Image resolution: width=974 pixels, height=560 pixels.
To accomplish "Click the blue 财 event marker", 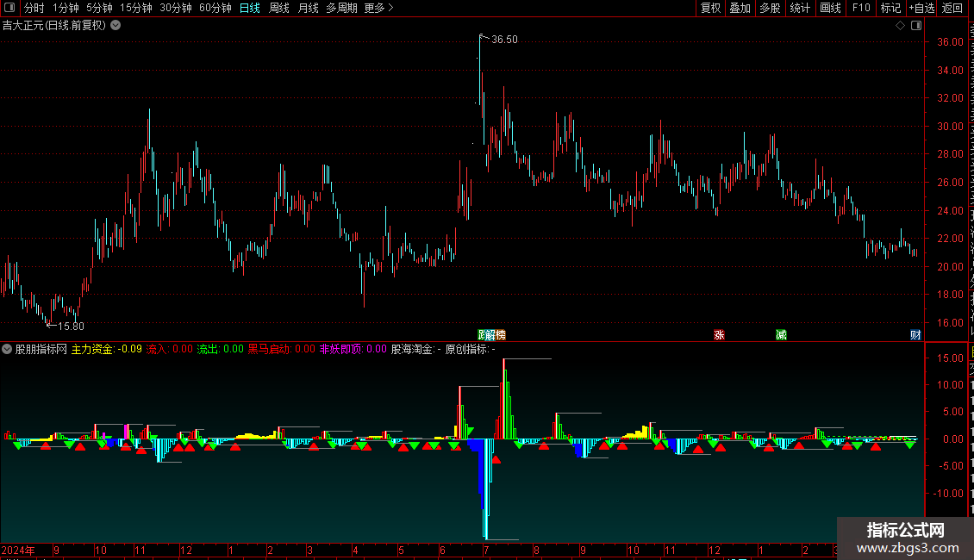I will coord(915,335).
